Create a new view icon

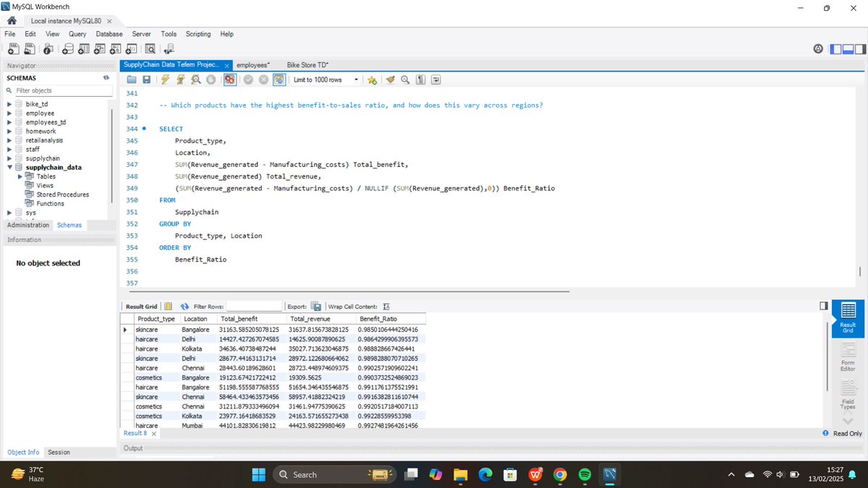[99, 48]
